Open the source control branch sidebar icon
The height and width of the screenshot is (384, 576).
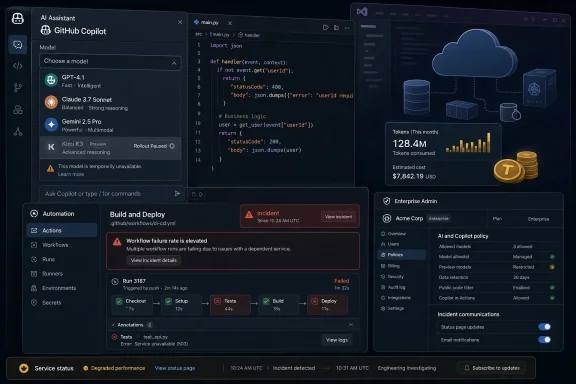coord(18,87)
